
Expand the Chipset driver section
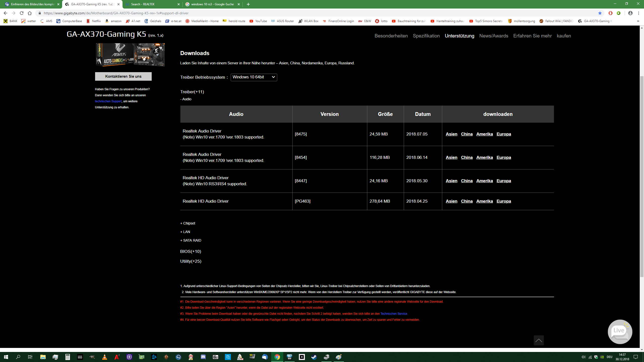tap(188, 223)
